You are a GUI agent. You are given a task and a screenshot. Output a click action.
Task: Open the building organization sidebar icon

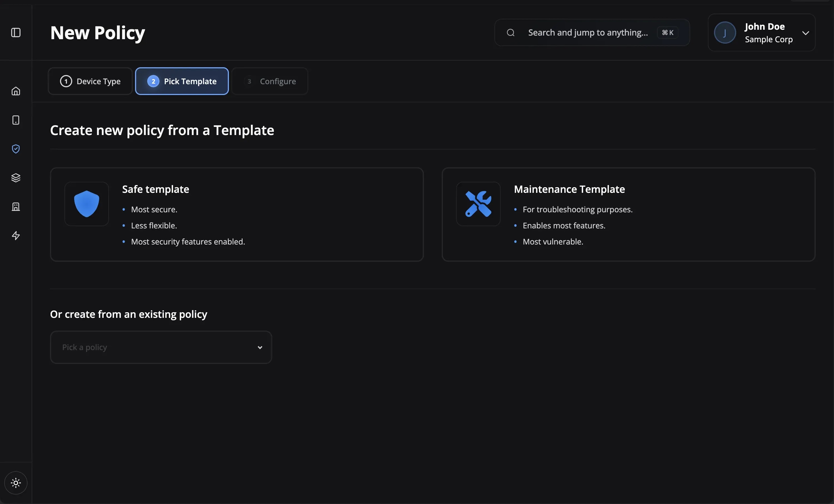pyautogui.click(x=16, y=207)
